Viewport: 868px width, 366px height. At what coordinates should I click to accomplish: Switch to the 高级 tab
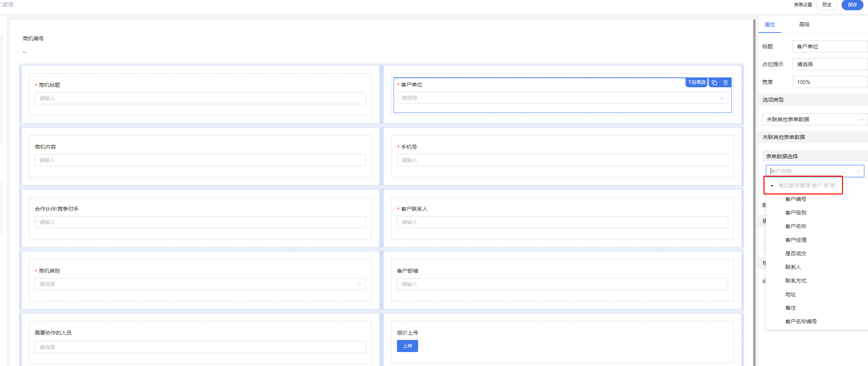coord(804,25)
